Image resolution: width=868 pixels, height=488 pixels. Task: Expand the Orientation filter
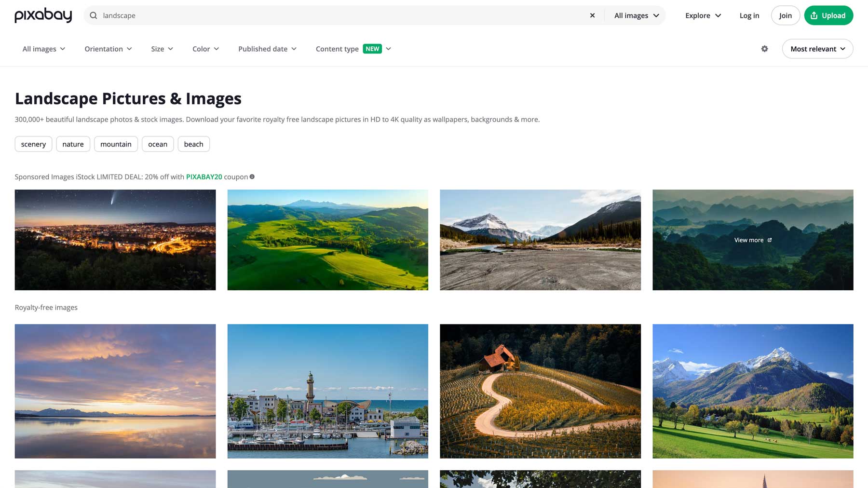click(108, 49)
